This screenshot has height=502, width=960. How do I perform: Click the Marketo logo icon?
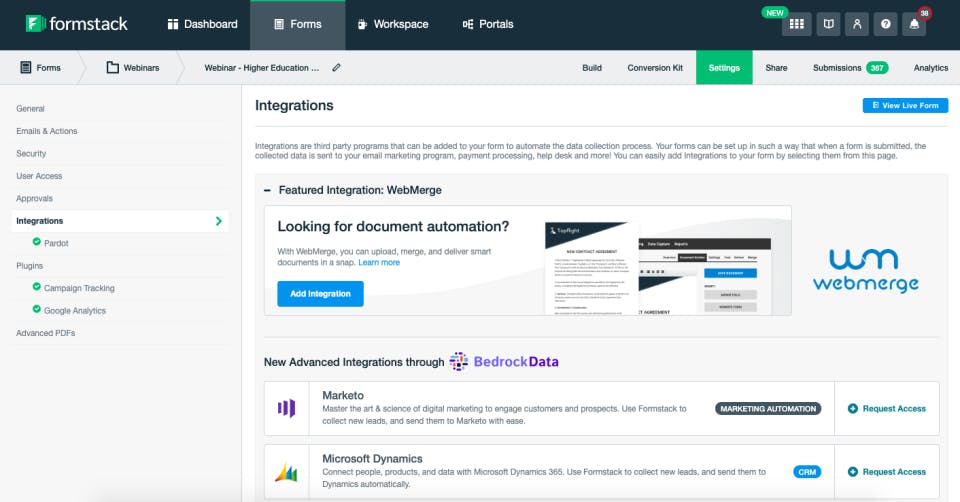point(287,408)
